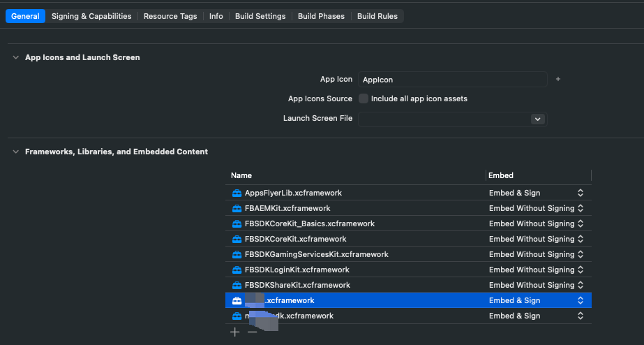Click the plus icon to add a framework

(x=235, y=332)
